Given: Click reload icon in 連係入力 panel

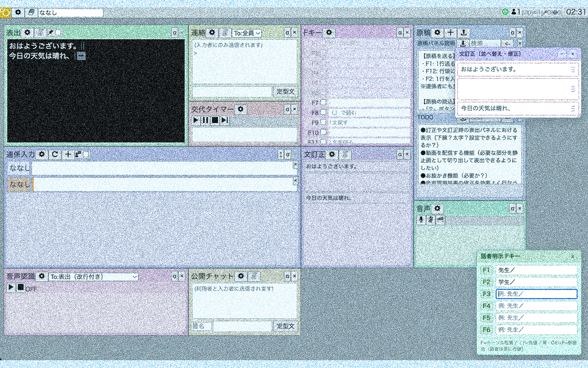Looking at the screenshot, I should click(55, 155).
